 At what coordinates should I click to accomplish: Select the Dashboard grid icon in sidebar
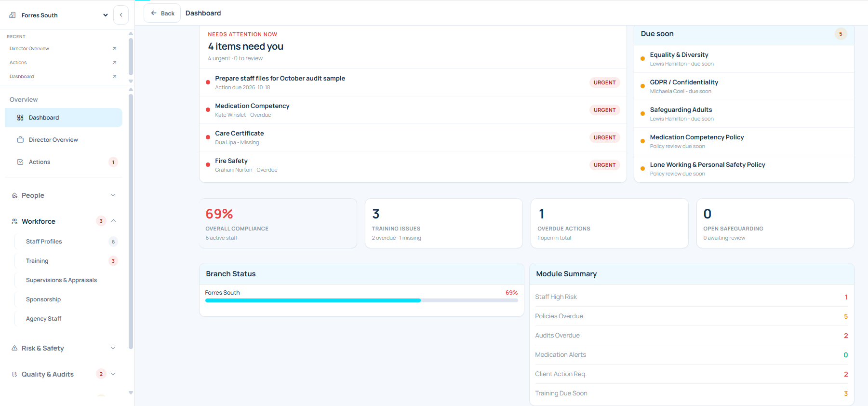tap(20, 118)
